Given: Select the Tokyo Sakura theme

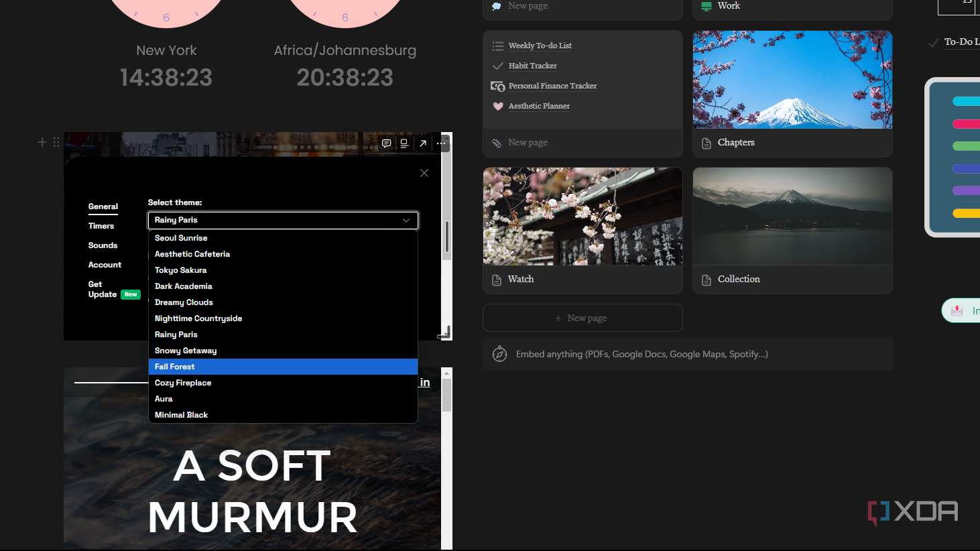Looking at the screenshot, I should point(283,270).
